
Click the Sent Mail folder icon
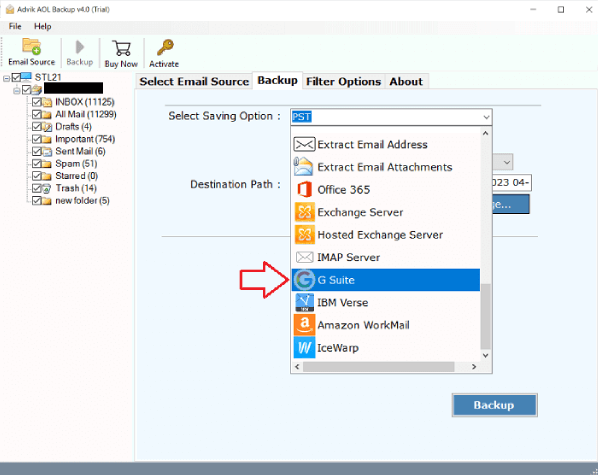click(x=47, y=151)
